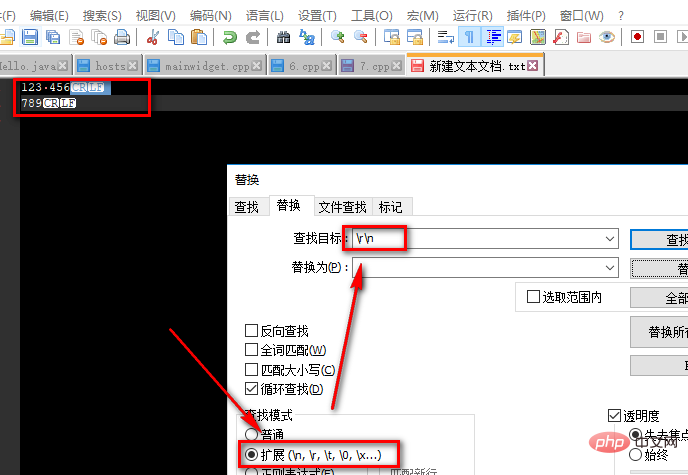This screenshot has height=475, width=688.
Task: Switch to the 文件查找 tab
Action: coord(342,207)
